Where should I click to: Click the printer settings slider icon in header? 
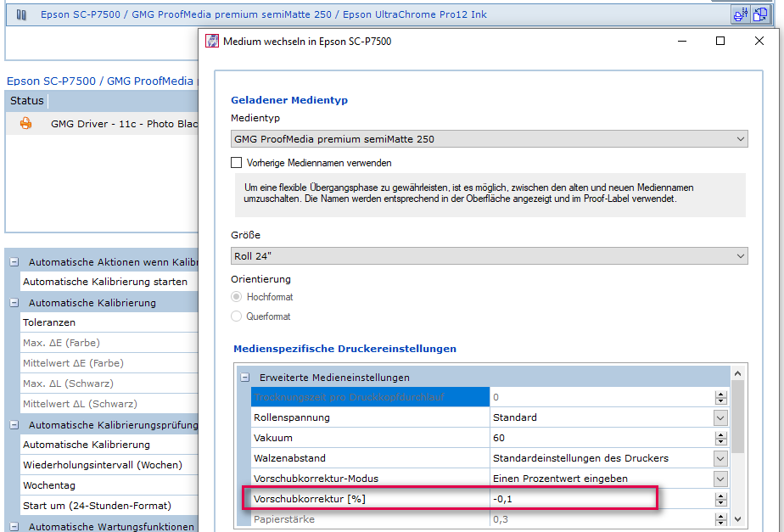(741, 14)
